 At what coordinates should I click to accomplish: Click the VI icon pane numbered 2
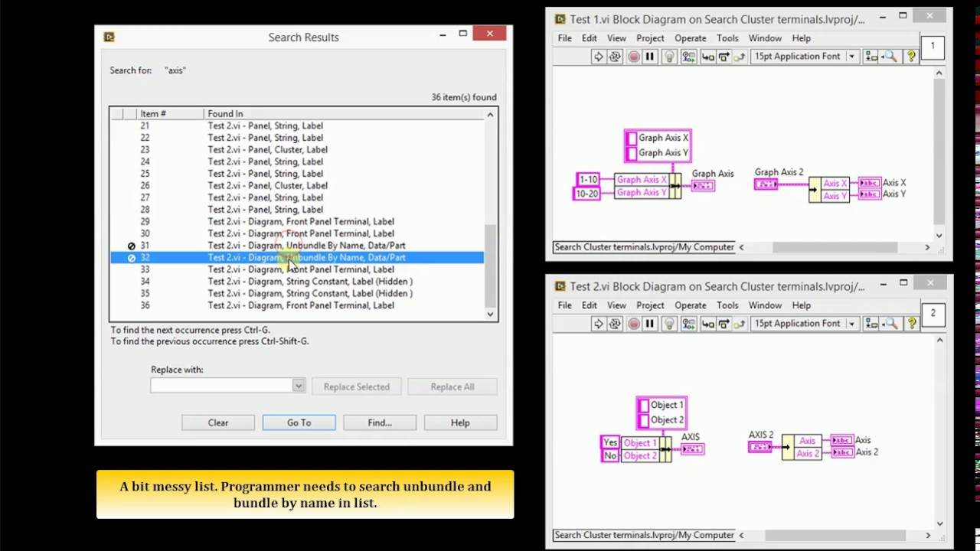(x=933, y=313)
